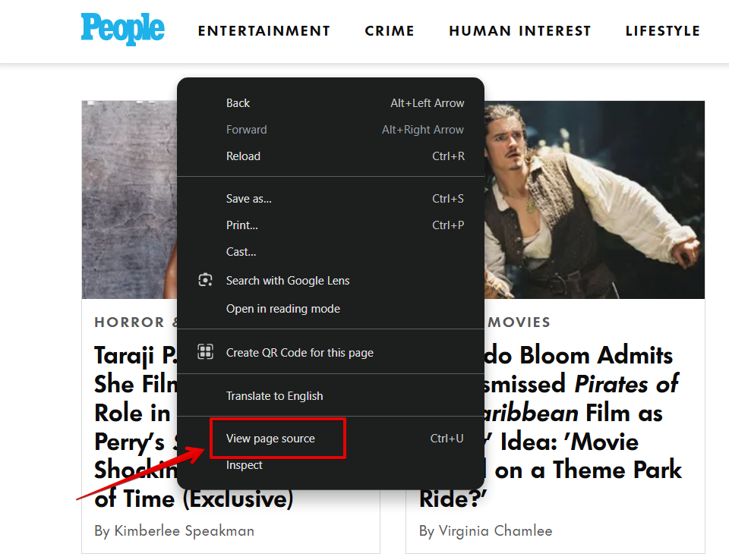Choose Create QR Code for this page
729x560 pixels.
click(x=299, y=353)
